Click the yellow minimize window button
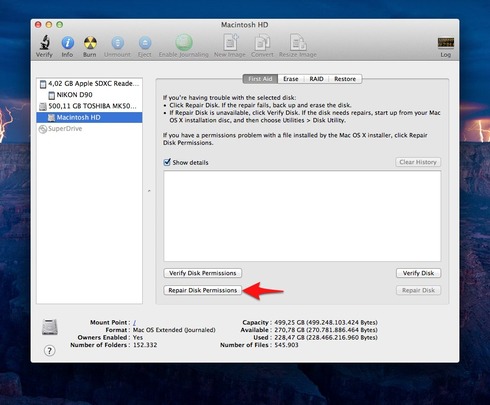 coord(49,25)
